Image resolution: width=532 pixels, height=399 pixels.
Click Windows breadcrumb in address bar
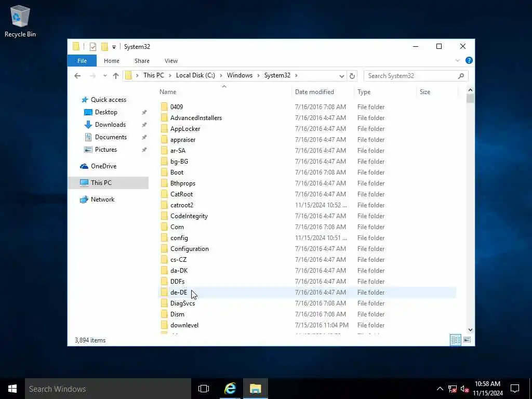coord(240,75)
